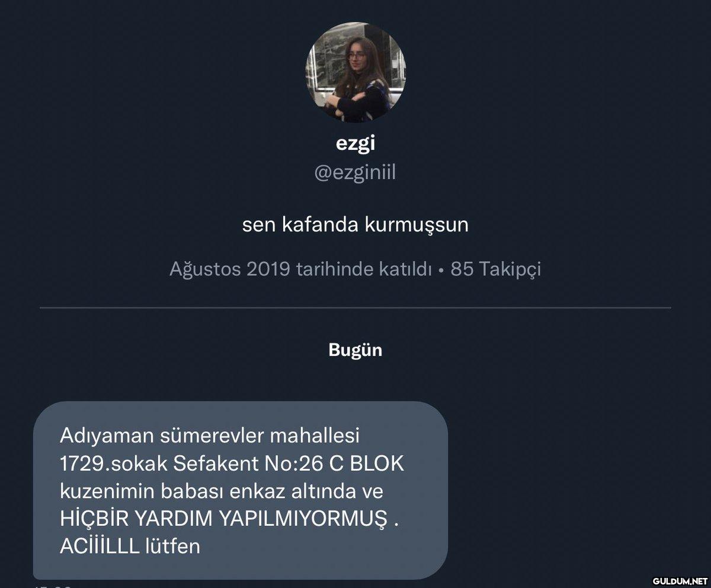Click the ACİİİLLL lütfen line
Image resolution: width=711 pixels, height=588 pixels.
pyautogui.click(x=130, y=546)
